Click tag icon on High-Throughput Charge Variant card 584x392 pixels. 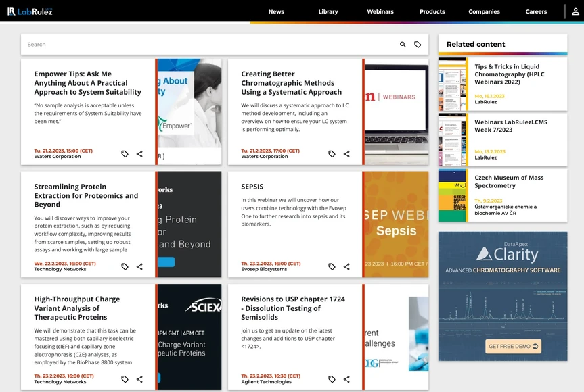point(125,379)
